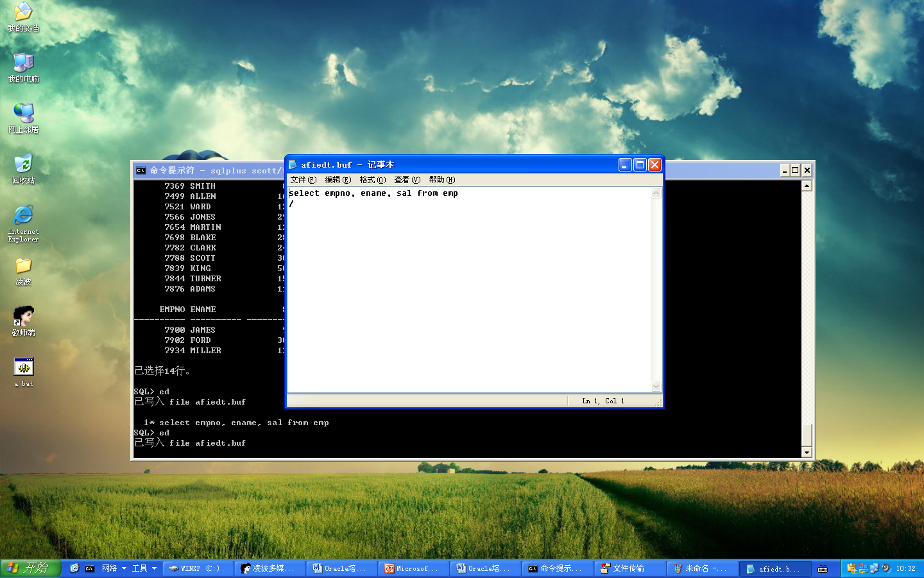Open the 编辑 menu in Notepad
This screenshot has width=924, height=578.
(x=338, y=180)
